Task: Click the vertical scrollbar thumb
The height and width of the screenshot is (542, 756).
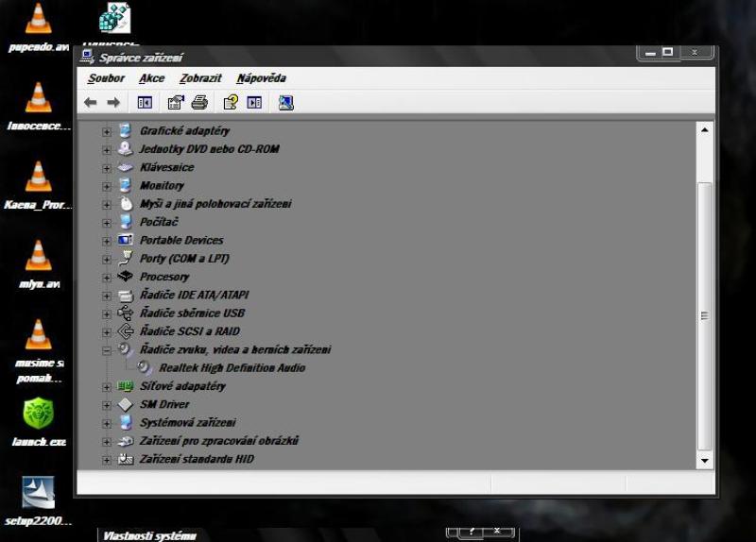Action: pyautogui.click(x=704, y=316)
